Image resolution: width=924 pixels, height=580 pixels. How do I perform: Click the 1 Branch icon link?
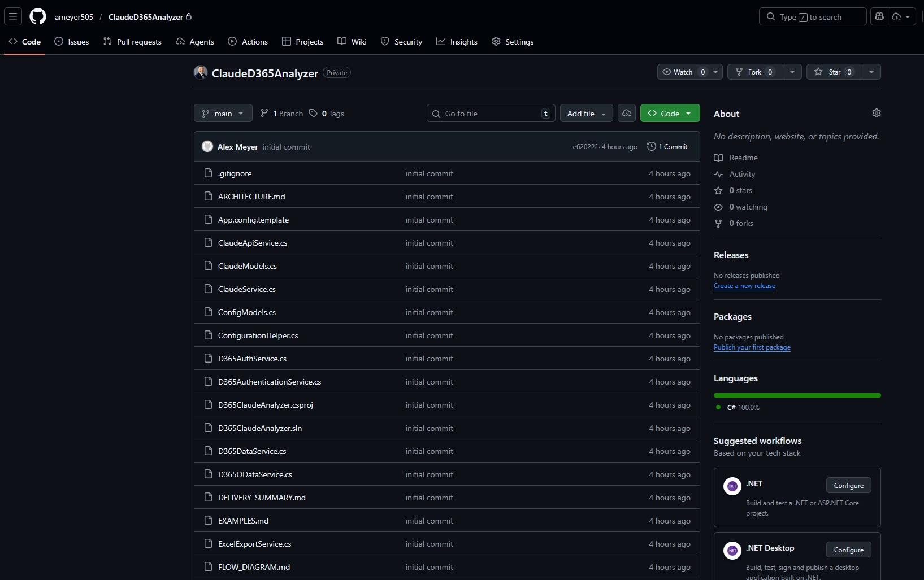coord(264,114)
